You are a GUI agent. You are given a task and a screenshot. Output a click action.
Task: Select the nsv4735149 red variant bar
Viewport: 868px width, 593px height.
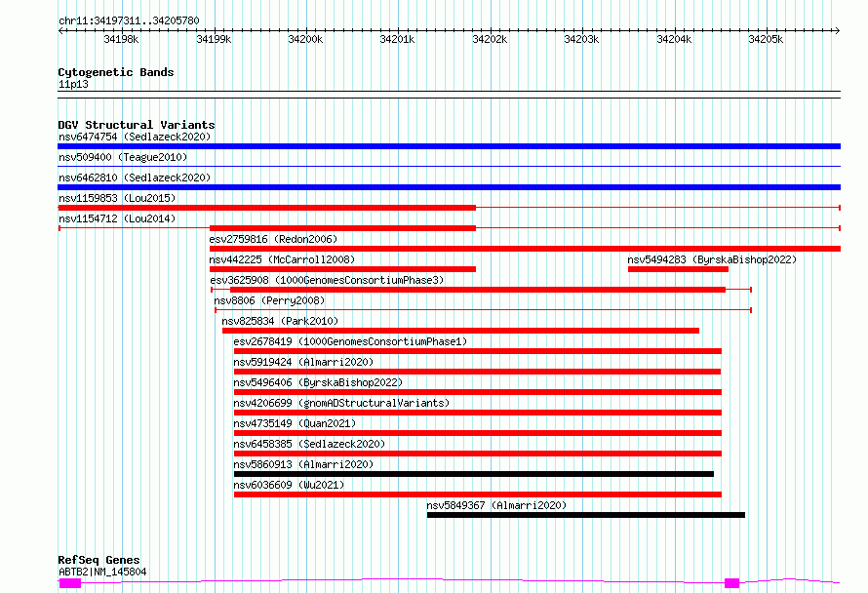[x=478, y=433]
